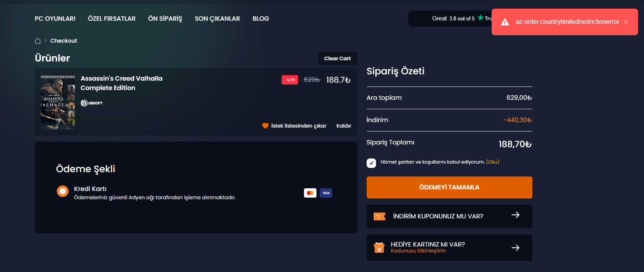
Task: Open the terms (Oku) link
Action: pyautogui.click(x=492, y=162)
